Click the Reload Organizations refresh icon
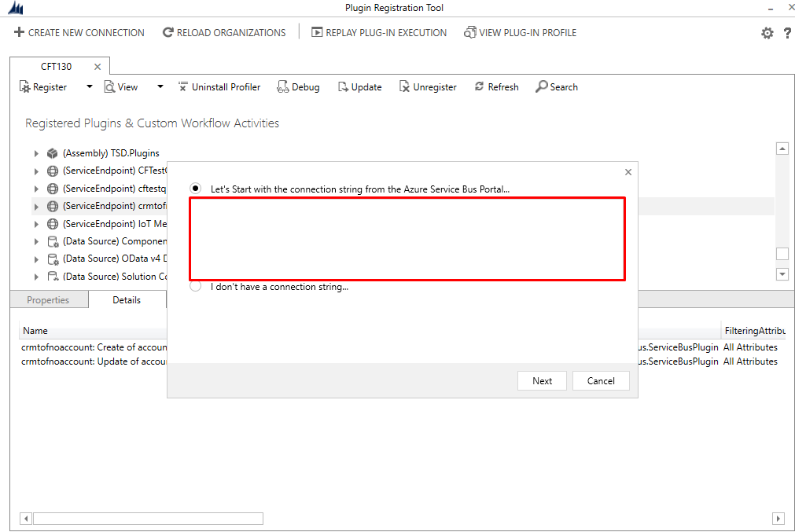 coord(167,32)
